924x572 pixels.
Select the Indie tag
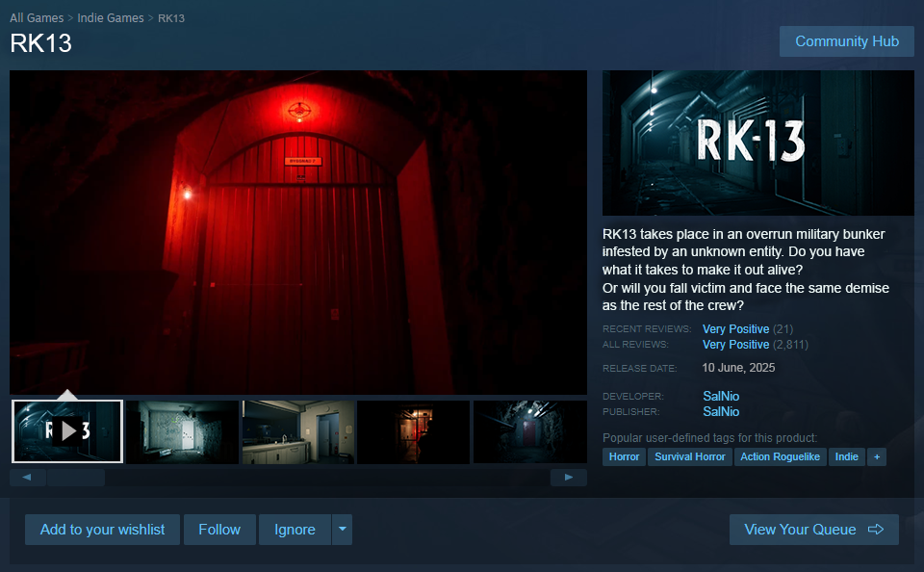pos(847,457)
